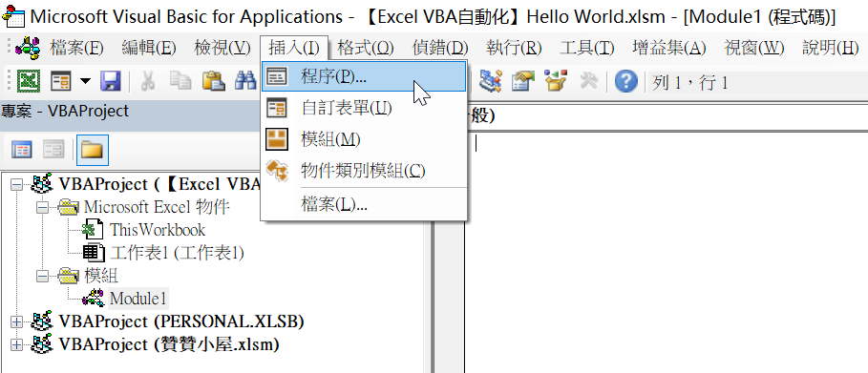Close the open 插入(I) menu

tap(294, 48)
